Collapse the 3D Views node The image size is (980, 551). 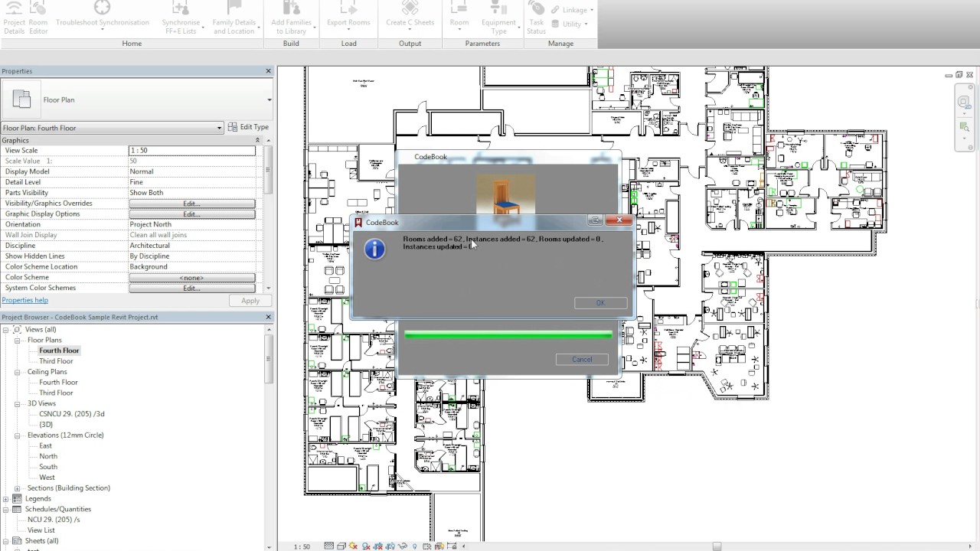pos(18,404)
